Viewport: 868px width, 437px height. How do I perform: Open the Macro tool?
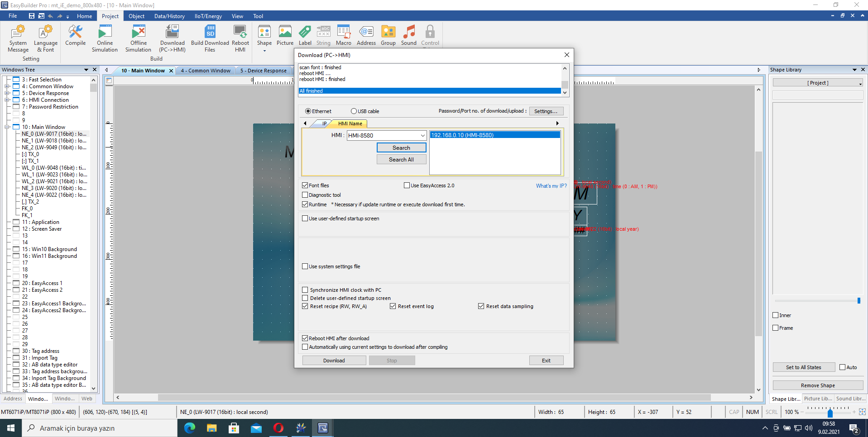343,36
